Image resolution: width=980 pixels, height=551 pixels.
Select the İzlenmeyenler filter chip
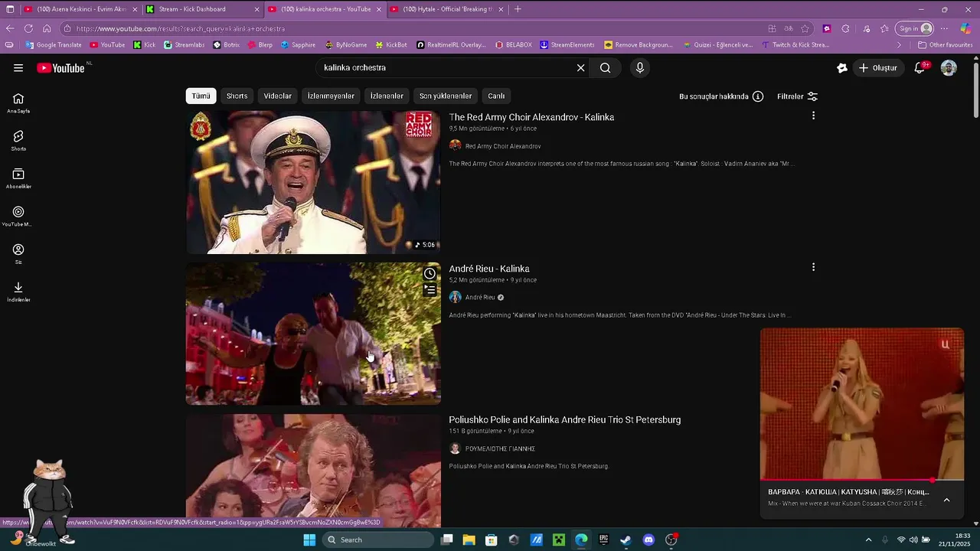tap(331, 96)
